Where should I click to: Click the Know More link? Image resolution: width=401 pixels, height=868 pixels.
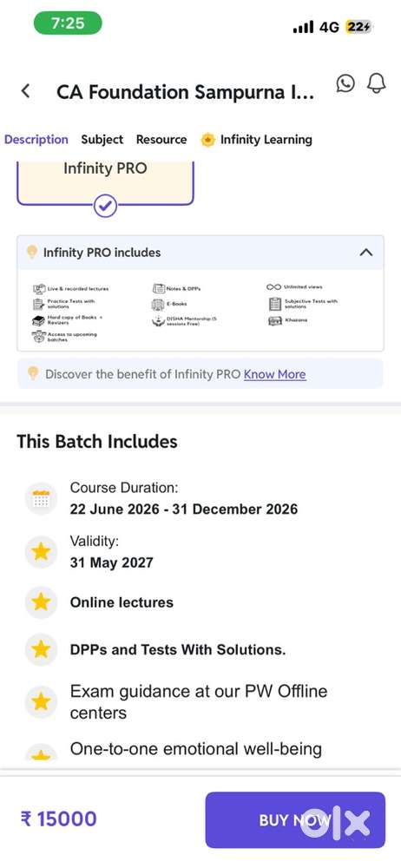click(x=275, y=374)
